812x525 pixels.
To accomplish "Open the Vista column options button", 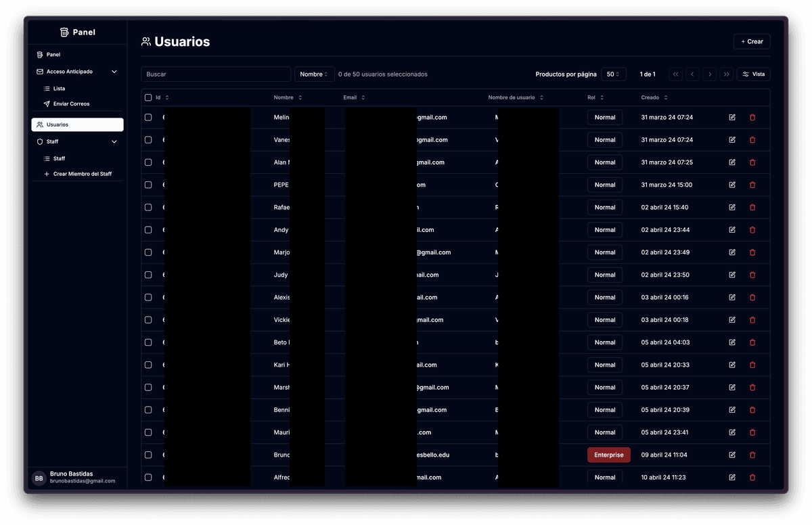I will [753, 74].
